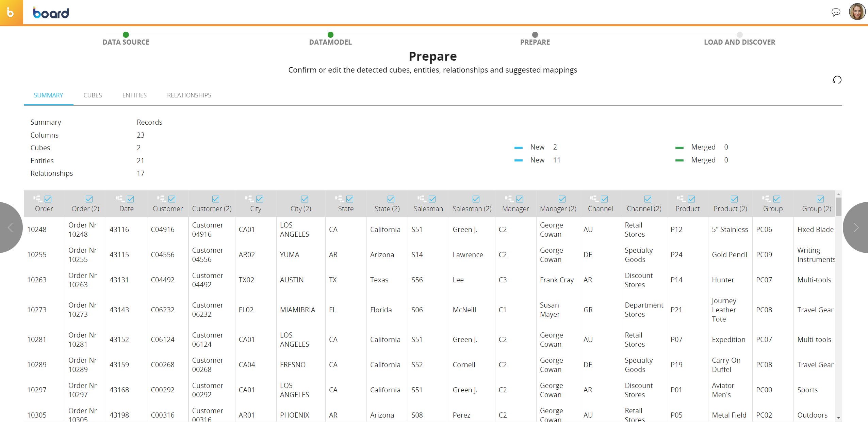Switch to the CUBES tab
This screenshot has width=868, height=422.
pyautogui.click(x=93, y=95)
